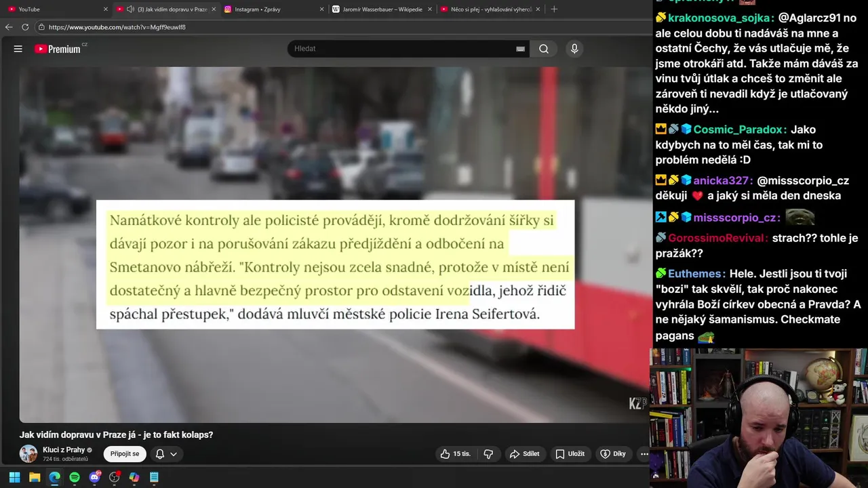Click the emote in missscorpio_cz's message
Viewport: 868px width, 488px height.
click(800, 218)
